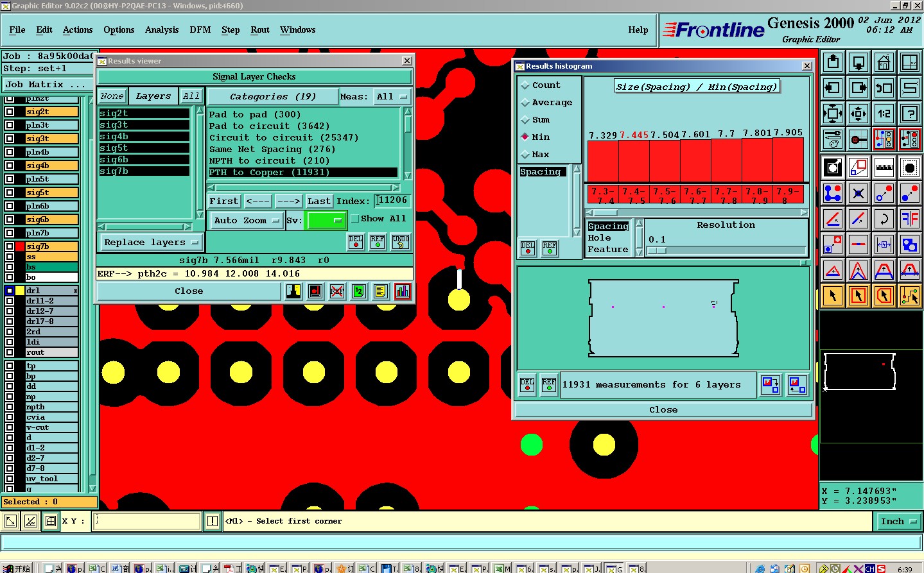
Task: Click the Last button in Results viewer
Action: click(319, 201)
